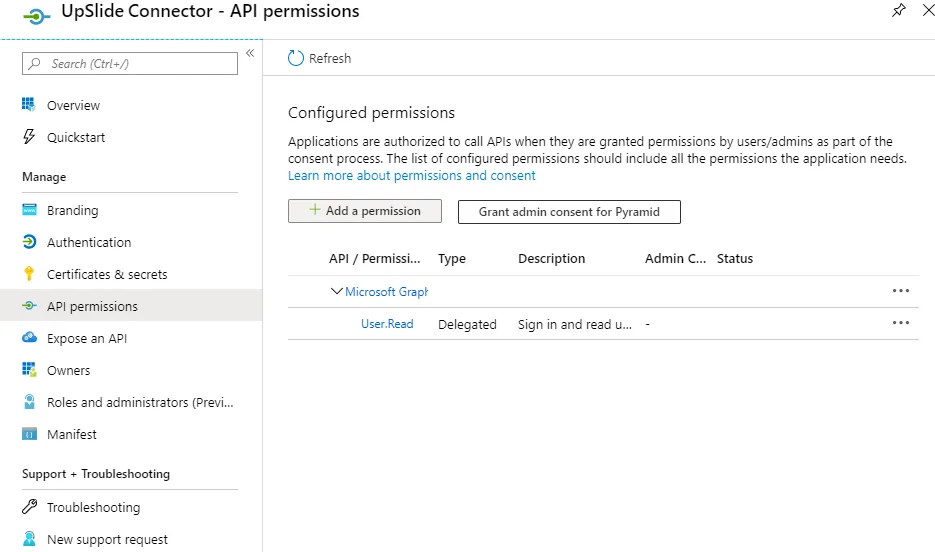Click the Expose an API cloud icon
The height and width of the screenshot is (552, 935).
(x=29, y=338)
